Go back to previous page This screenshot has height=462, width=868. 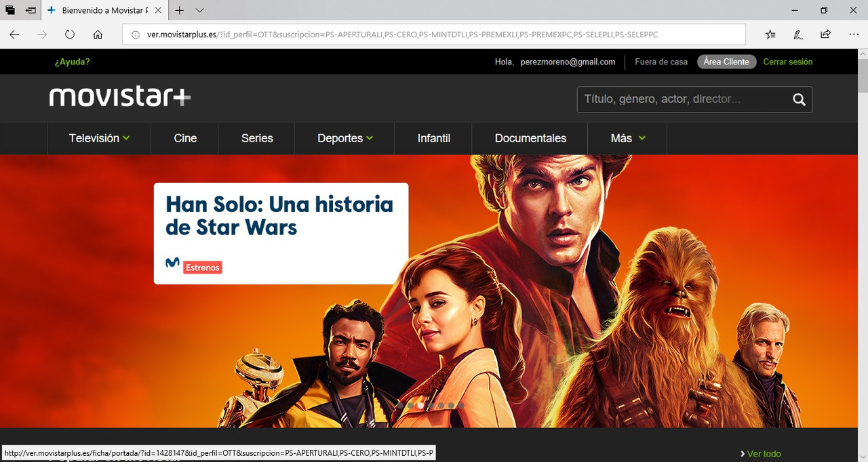tap(14, 35)
